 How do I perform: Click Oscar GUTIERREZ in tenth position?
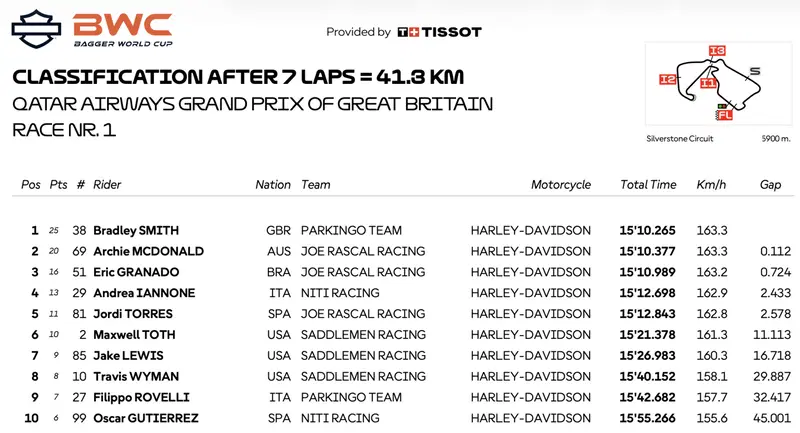(145, 418)
